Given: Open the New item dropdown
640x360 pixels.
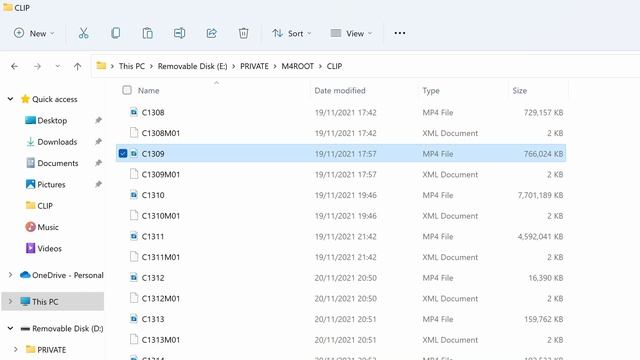Looking at the screenshot, I should (34, 33).
